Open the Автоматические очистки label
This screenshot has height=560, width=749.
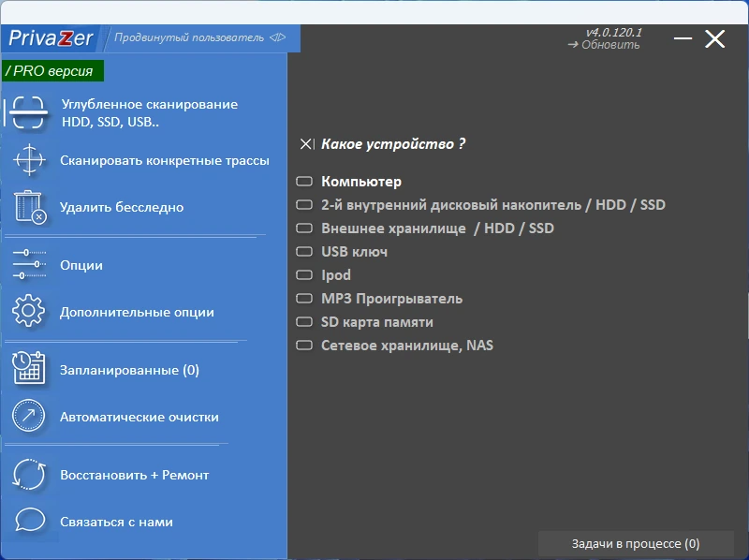click(x=139, y=417)
